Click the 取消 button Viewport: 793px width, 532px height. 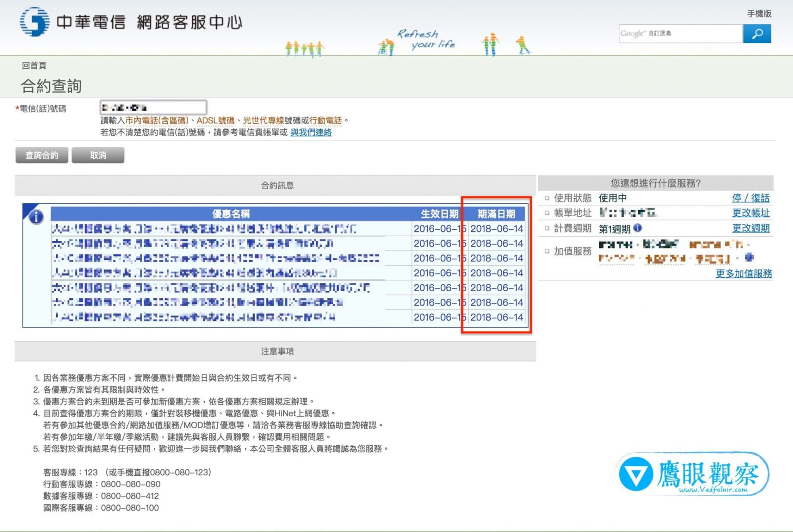click(x=98, y=155)
